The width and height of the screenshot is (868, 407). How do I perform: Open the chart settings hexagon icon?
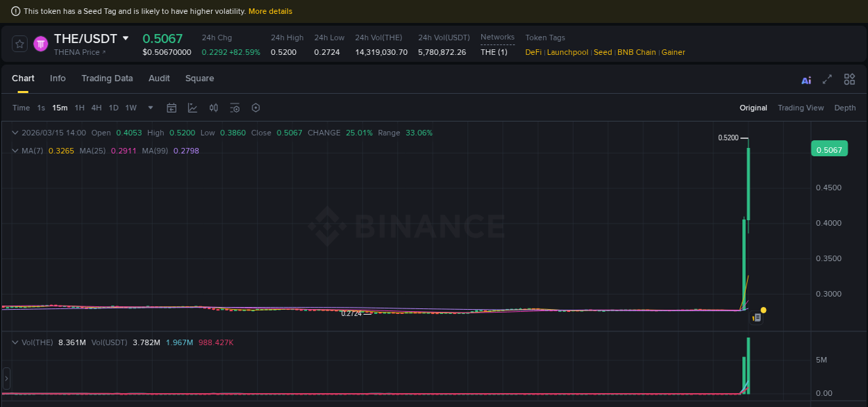[x=256, y=108]
